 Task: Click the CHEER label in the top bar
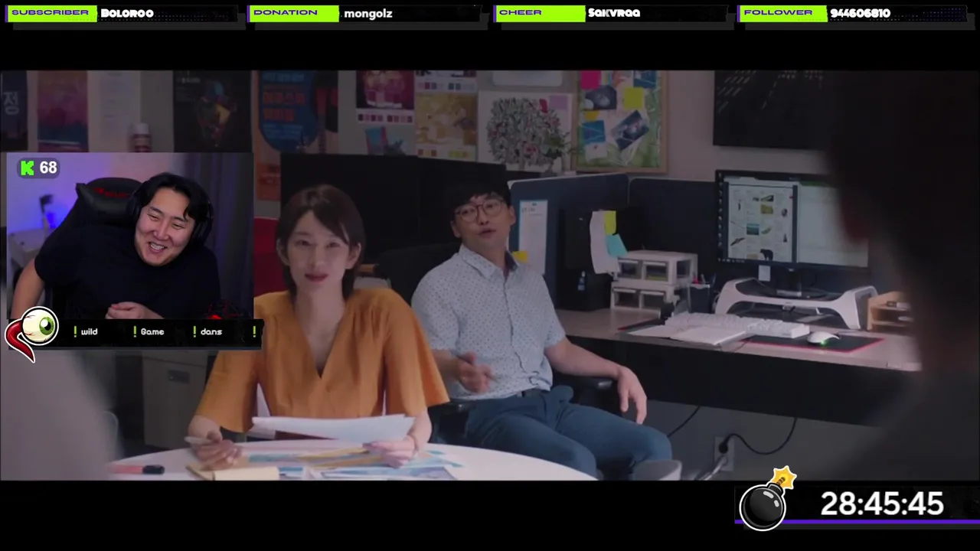coord(538,13)
